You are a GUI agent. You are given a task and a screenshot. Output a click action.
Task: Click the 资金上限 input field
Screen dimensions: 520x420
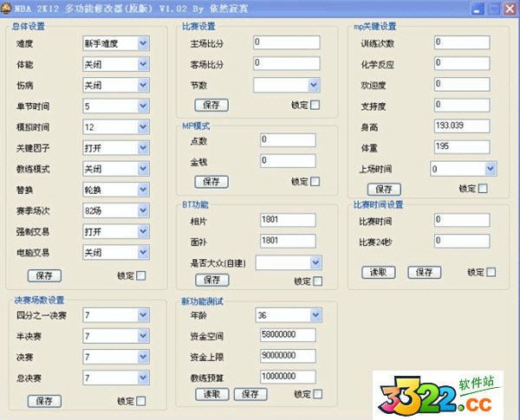[288, 356]
